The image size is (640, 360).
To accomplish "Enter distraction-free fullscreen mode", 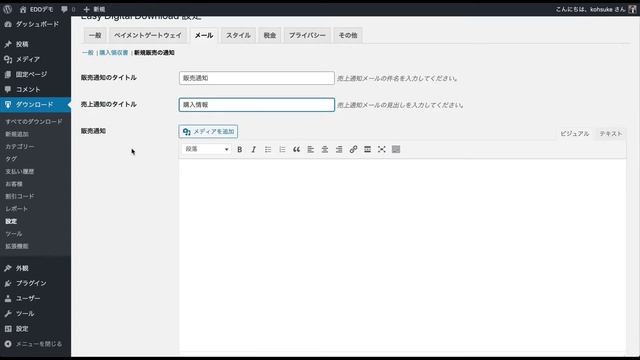I will 382,149.
